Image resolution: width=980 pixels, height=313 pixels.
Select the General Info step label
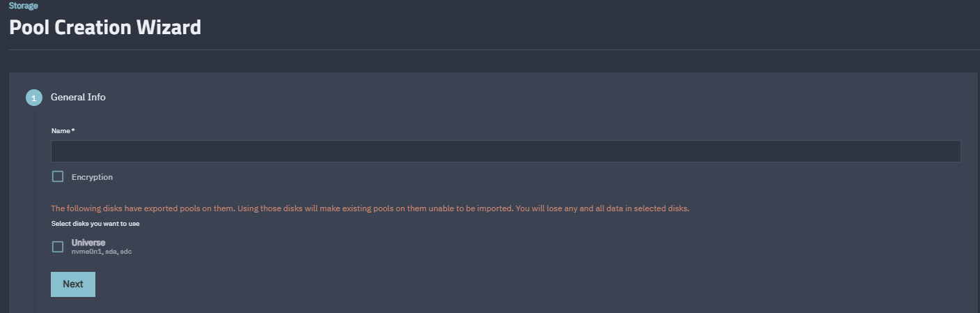point(78,98)
